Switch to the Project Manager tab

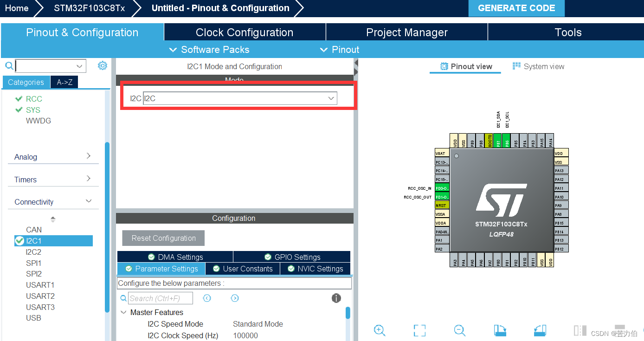(x=407, y=32)
